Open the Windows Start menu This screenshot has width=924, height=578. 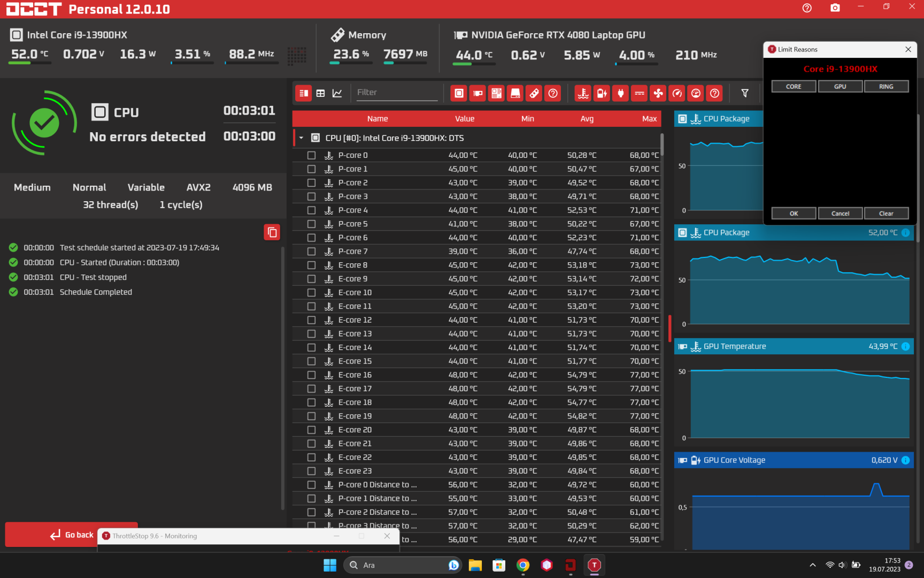[x=330, y=565]
